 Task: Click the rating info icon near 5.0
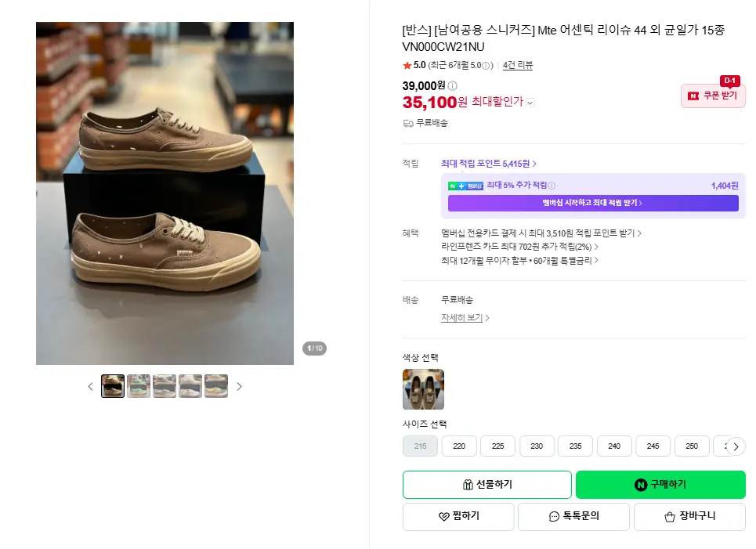tap(486, 66)
